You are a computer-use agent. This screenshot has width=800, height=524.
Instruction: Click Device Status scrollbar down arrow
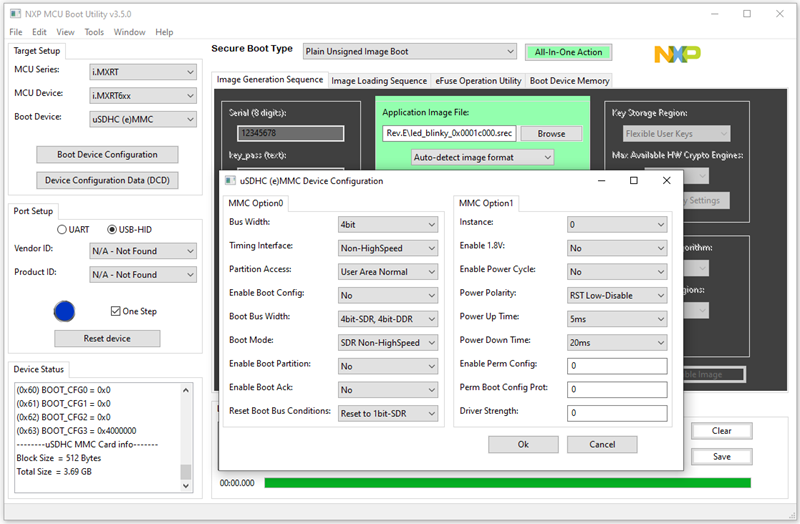pyautogui.click(x=186, y=486)
